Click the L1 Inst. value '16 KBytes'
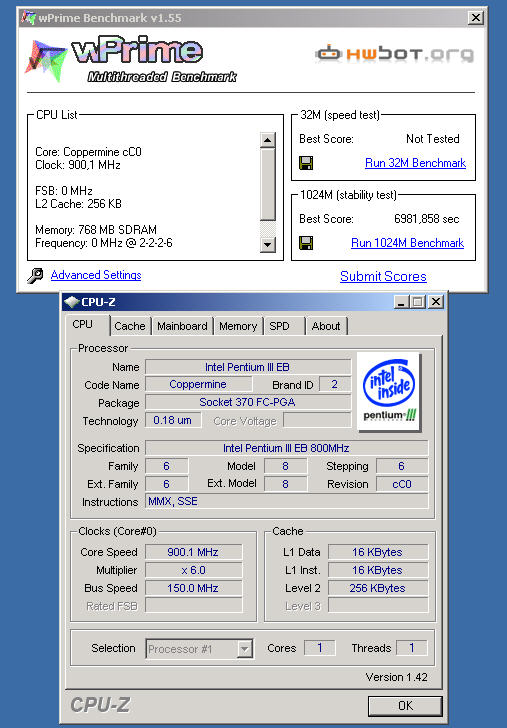 (377, 570)
